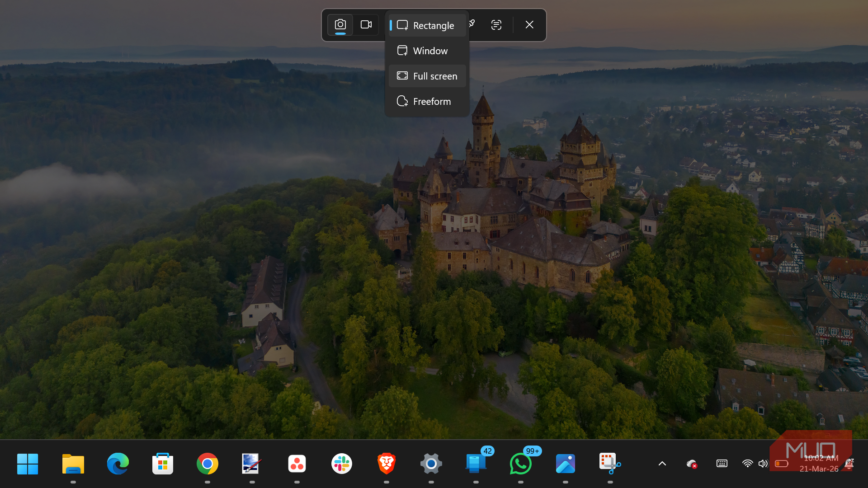
Task: Open the taskbar app with 42 badge
Action: (476, 464)
